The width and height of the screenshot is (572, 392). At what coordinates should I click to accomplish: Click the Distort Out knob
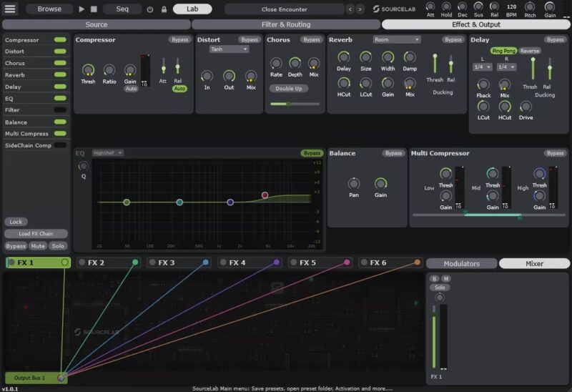tap(229, 76)
